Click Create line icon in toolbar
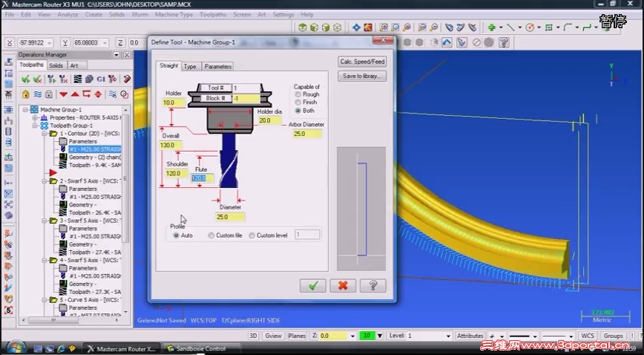 510,27
